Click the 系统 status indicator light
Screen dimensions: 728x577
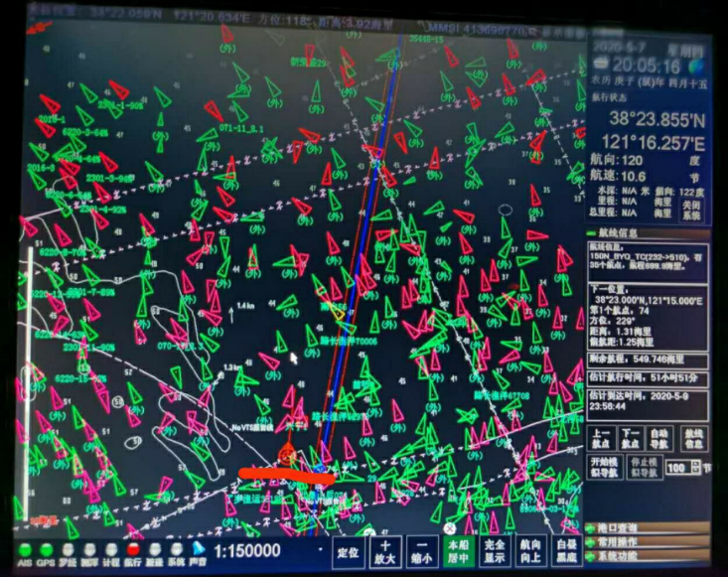[x=176, y=550]
